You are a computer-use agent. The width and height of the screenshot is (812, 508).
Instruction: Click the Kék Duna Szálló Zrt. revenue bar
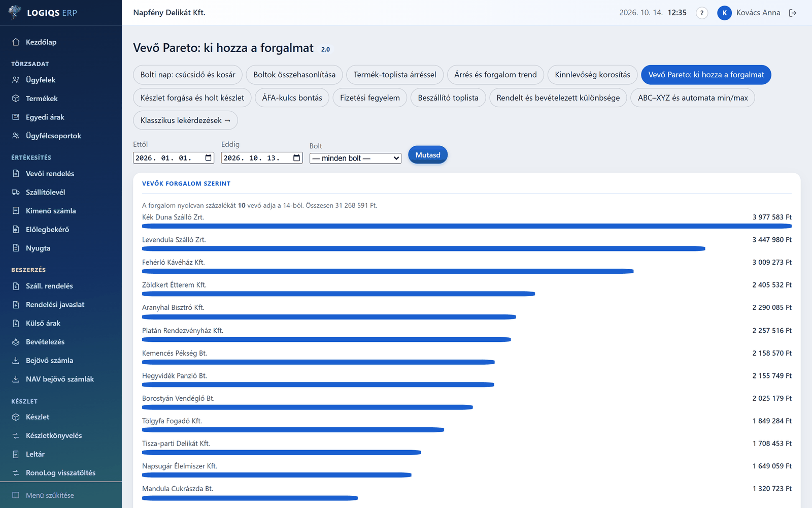pyautogui.click(x=467, y=226)
